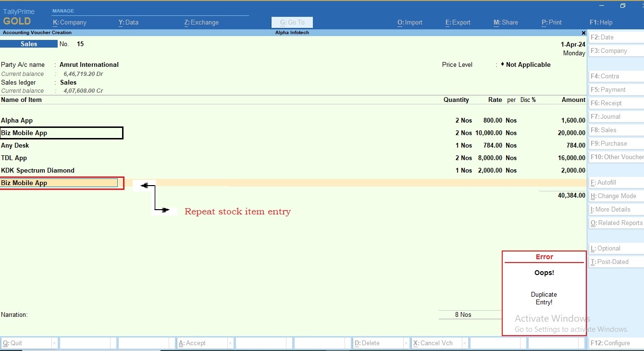Mark the voucher as L: Optional
Screen dimensions: 644x351
coord(607,248)
